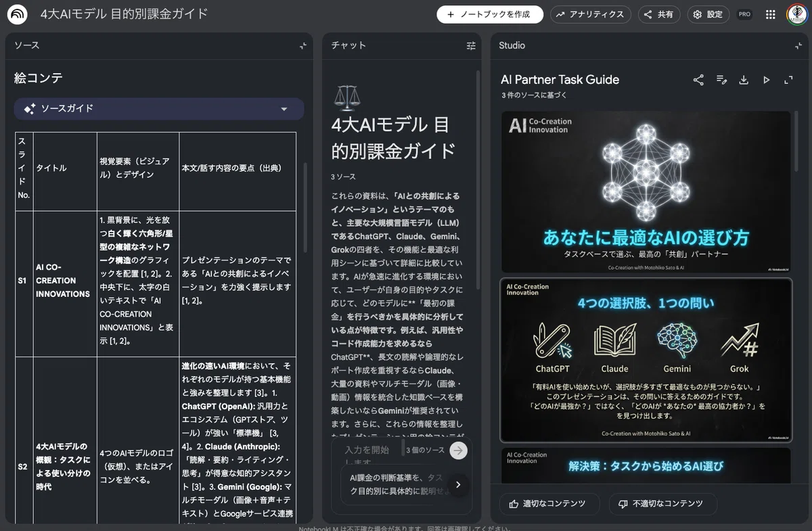This screenshot has height=531, width=812.
Task: Click the ソース panel heading
Action: pyautogui.click(x=27, y=45)
